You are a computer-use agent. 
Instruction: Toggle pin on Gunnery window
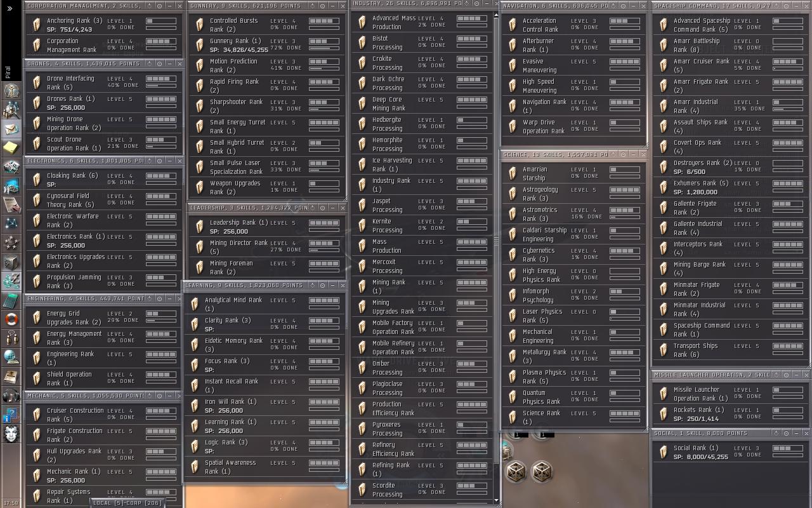point(312,6)
